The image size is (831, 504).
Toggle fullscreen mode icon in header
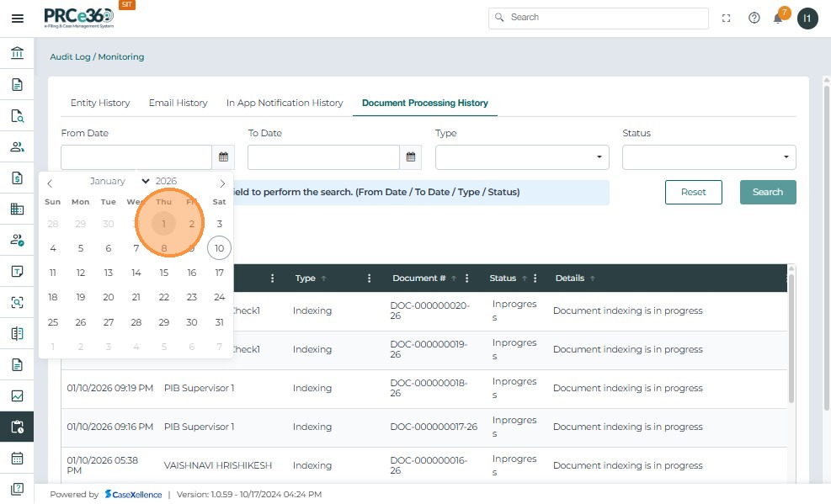click(x=726, y=18)
